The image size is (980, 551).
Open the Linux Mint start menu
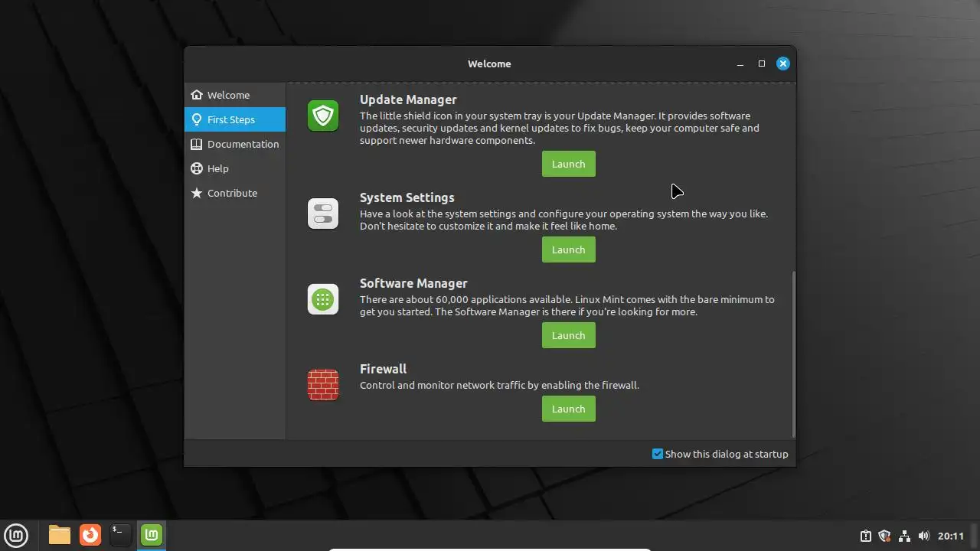16,535
